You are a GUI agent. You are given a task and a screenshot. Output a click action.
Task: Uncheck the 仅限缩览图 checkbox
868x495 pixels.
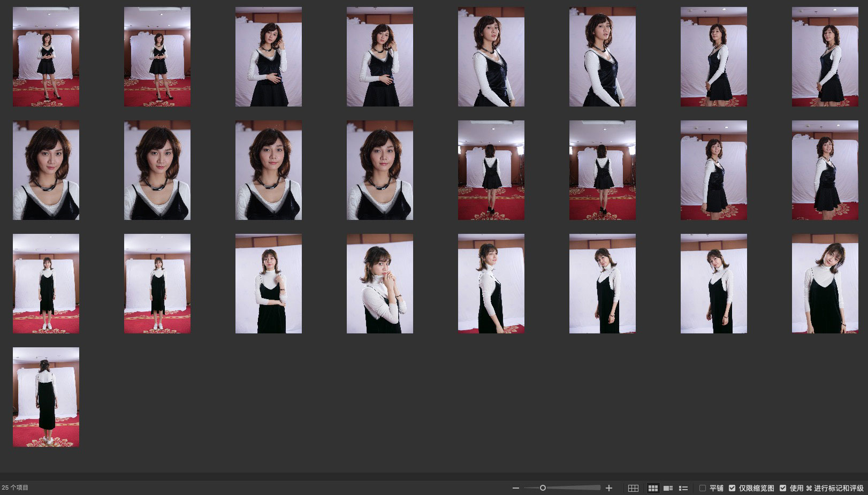coord(732,488)
